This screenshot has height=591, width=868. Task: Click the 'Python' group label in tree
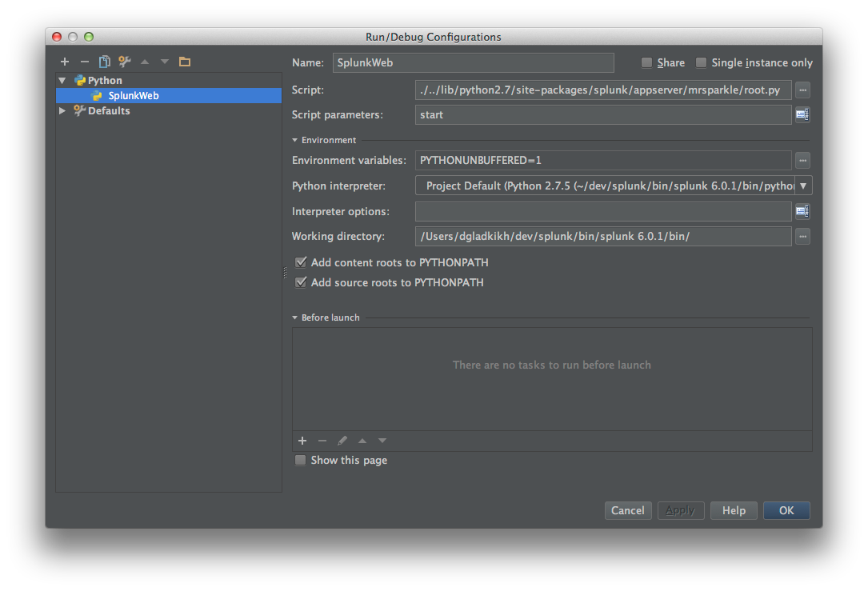[x=105, y=80]
